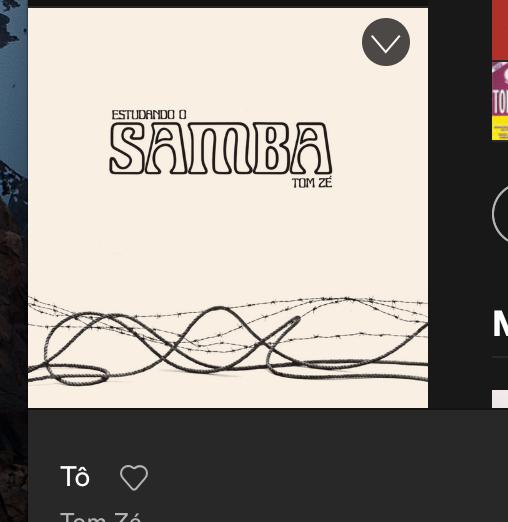Click the ESTUDANDO O text on cover
Image resolution: width=508 pixels, height=522 pixels.
[x=149, y=115]
